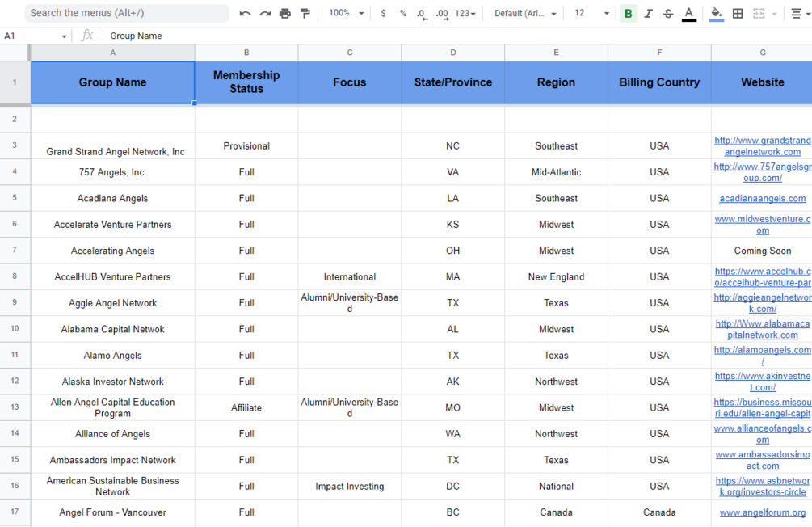The image size is (812, 527).
Task: Toggle Italic formatting
Action: 648,14
